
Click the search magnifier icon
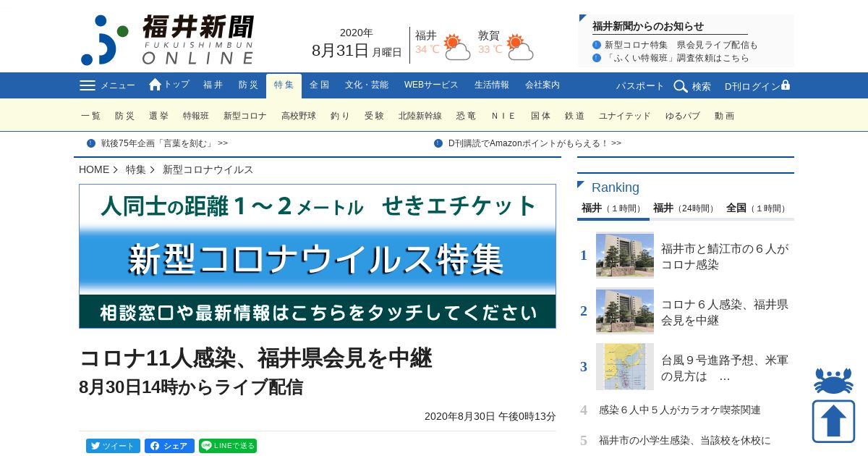point(681,86)
